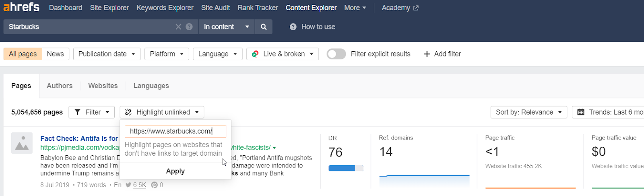Select Content Explorer in navigation

point(311,8)
